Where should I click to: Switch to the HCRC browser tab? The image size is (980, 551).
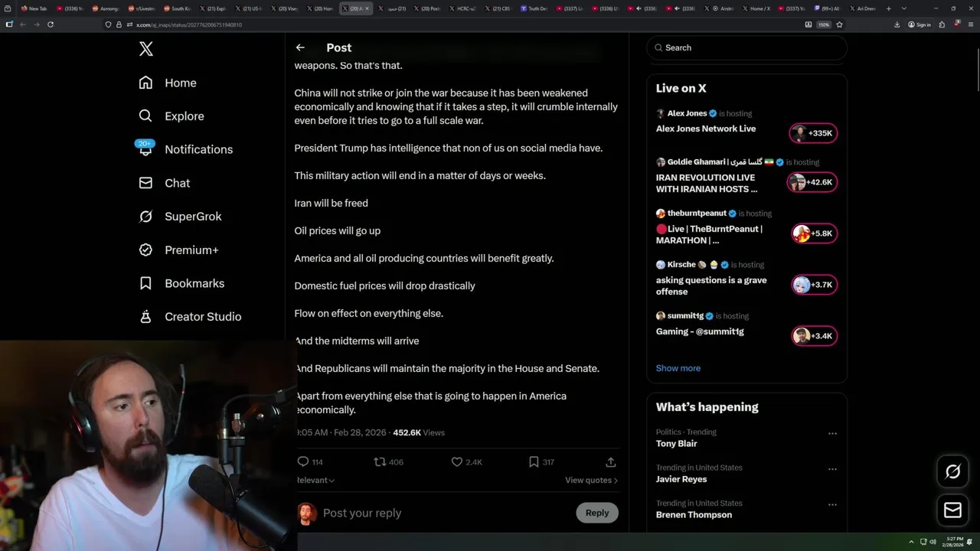[x=462, y=8]
